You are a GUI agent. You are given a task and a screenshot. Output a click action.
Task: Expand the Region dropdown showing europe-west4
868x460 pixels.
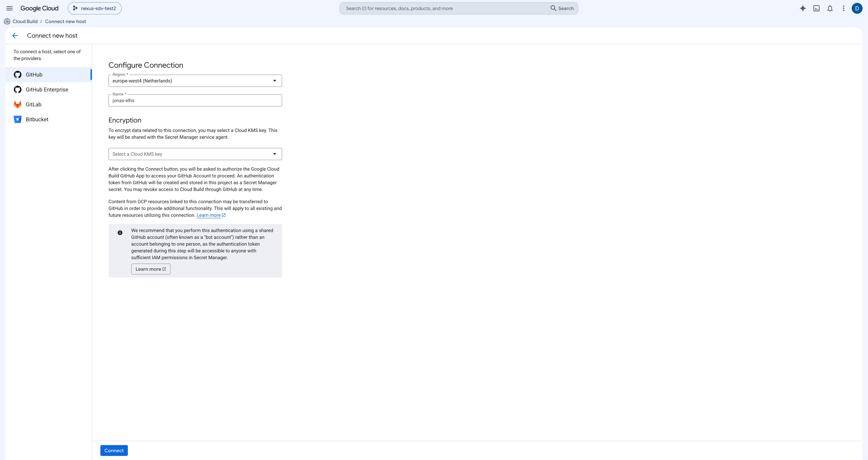pos(195,81)
